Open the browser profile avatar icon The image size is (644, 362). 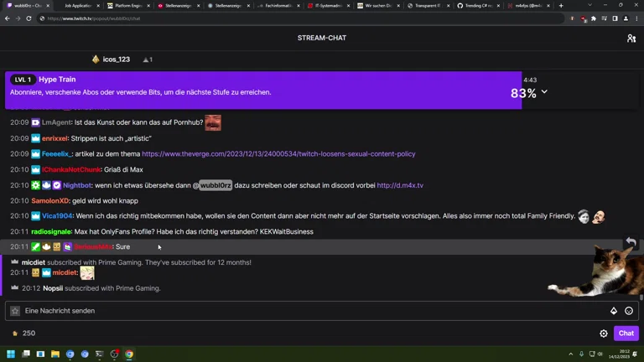pos(626,18)
